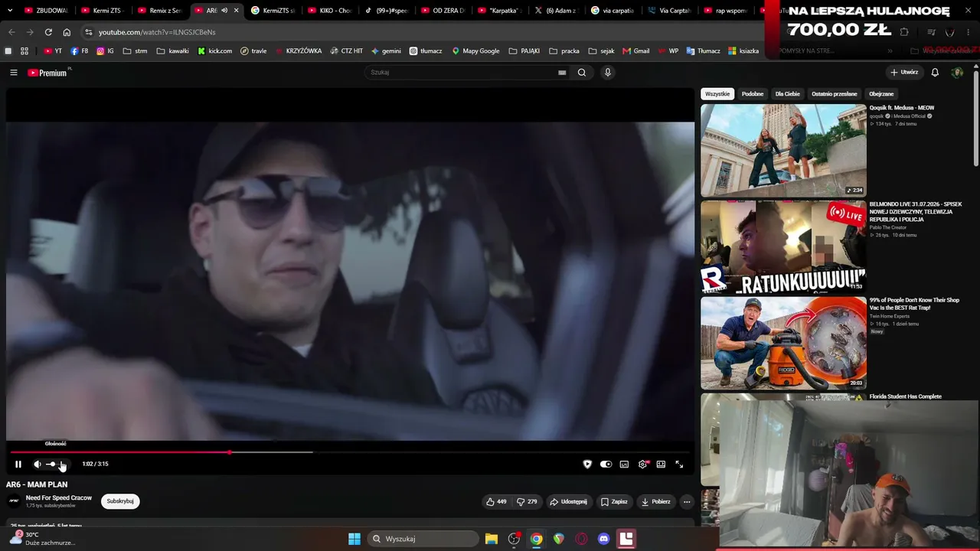Adjust the volume slider handle
Viewport: 980px width, 551px height.
(x=52, y=464)
